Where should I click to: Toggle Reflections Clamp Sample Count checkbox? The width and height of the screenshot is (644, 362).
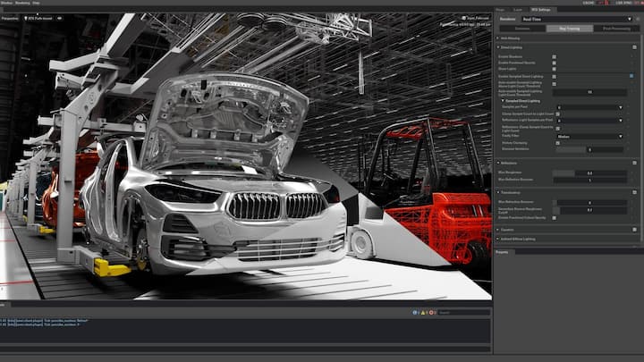point(558,129)
